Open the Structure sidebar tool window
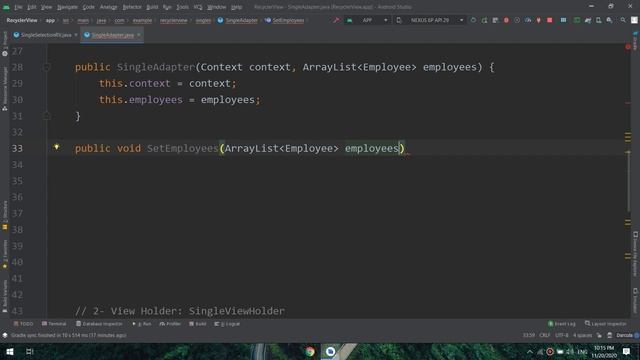Screen dimensions: 640x360 [x=4, y=215]
